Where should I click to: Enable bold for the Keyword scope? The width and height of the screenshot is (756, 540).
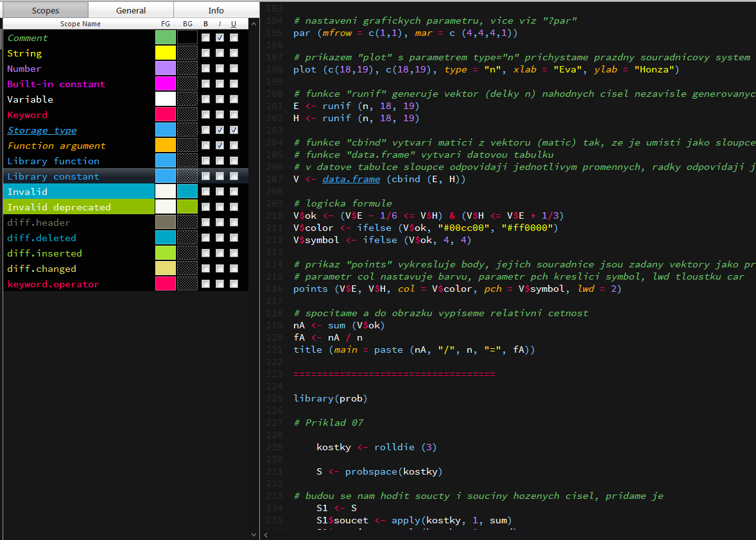click(205, 115)
